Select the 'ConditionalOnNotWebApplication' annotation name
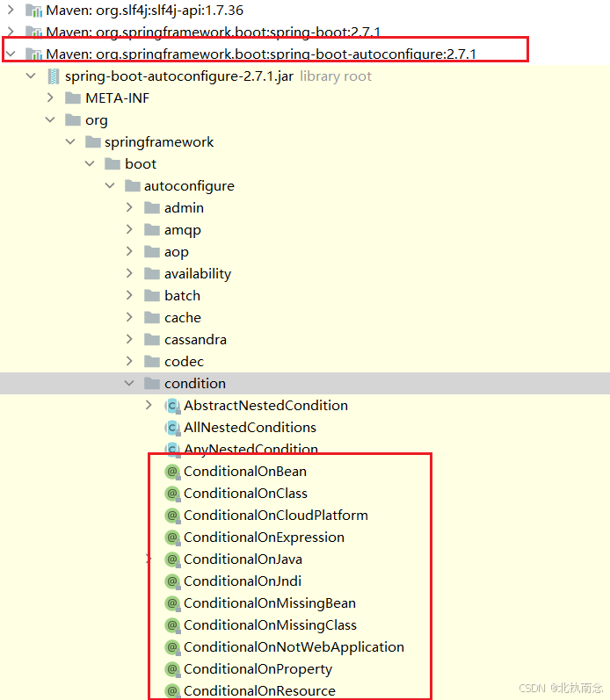The height and width of the screenshot is (700, 610). 294,647
